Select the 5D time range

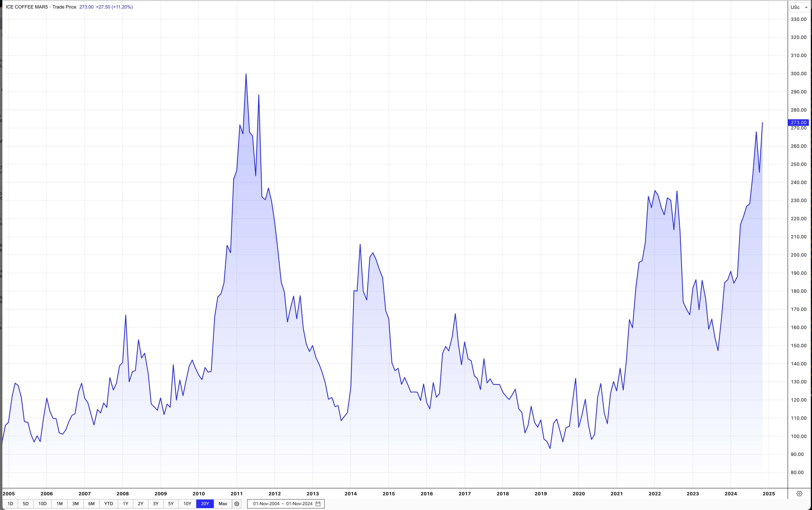coord(26,504)
